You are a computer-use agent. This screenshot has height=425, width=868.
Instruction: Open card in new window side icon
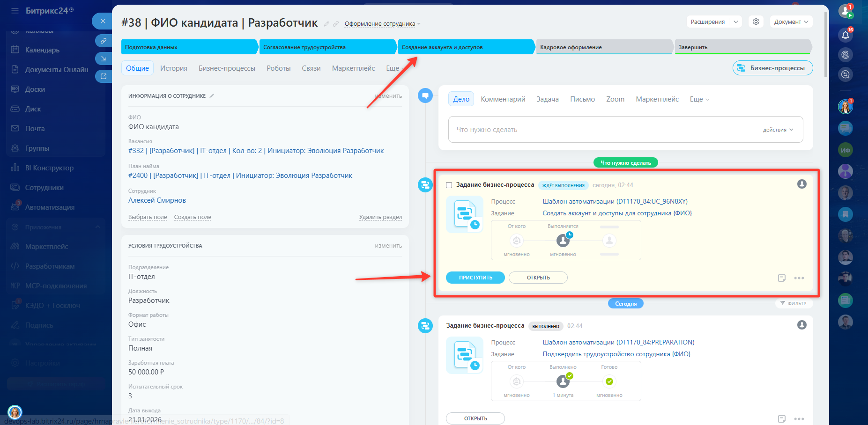click(104, 76)
